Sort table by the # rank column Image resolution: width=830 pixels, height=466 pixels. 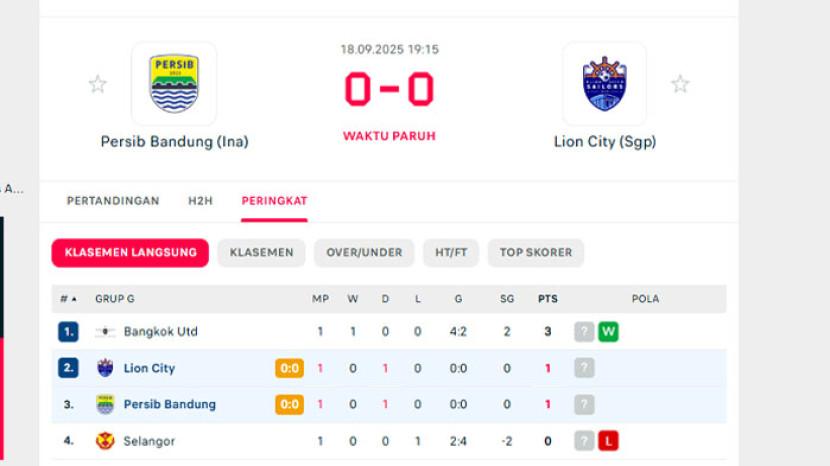tap(68, 299)
